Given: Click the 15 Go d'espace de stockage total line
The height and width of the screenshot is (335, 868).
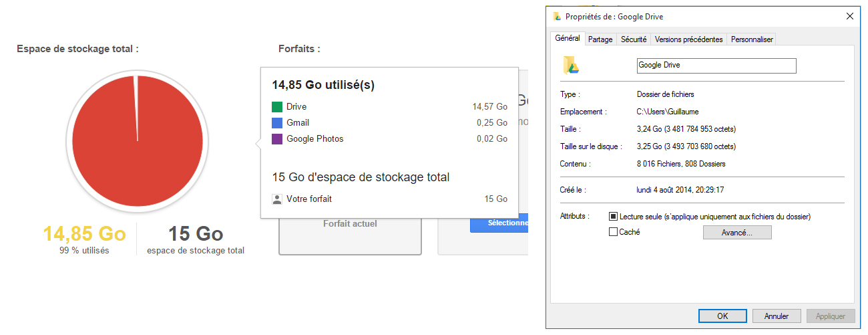Looking at the screenshot, I should [361, 177].
